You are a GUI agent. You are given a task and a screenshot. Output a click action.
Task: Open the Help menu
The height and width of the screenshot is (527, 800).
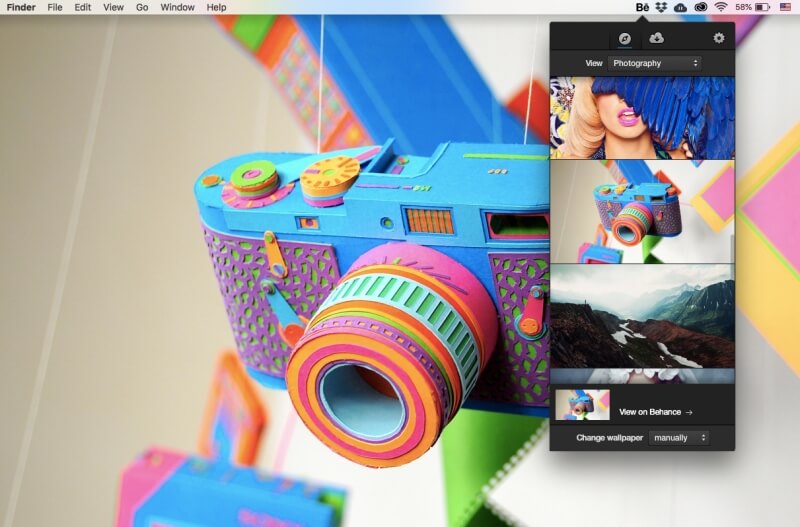coord(216,7)
